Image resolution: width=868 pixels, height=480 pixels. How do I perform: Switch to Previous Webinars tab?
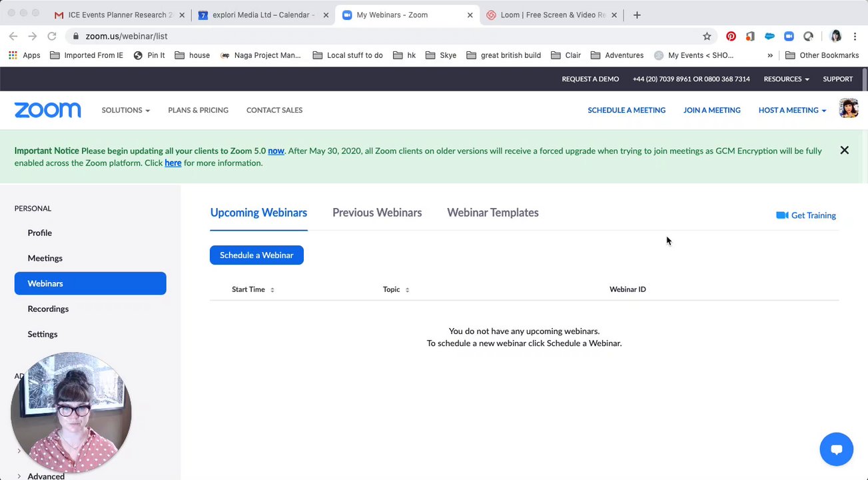[377, 213]
